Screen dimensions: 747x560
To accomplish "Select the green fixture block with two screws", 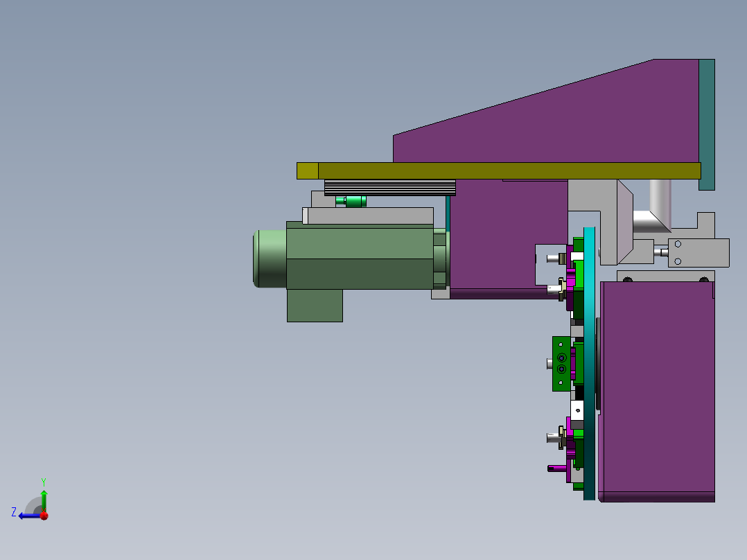I will (x=562, y=364).
